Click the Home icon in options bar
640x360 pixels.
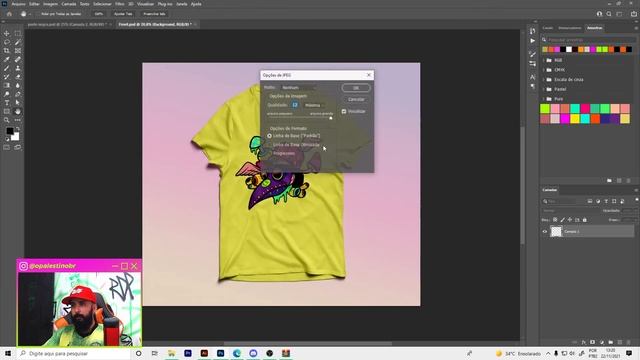click(x=9, y=14)
